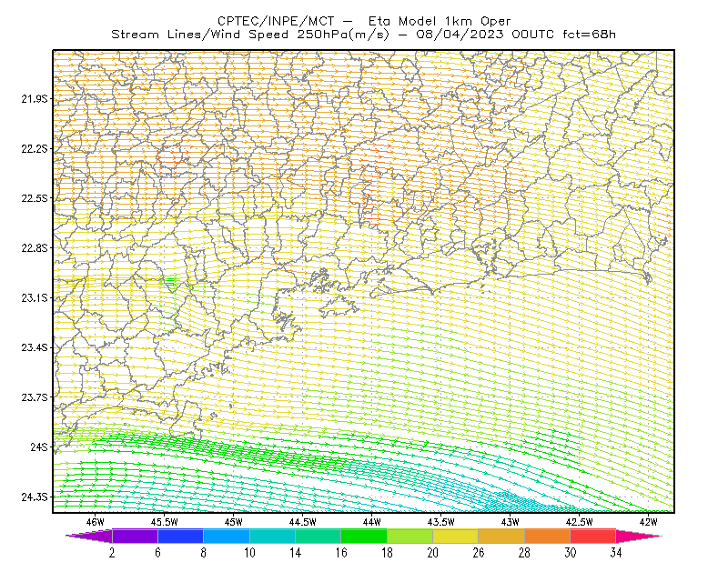This screenshot has width=728, height=562.
Task: Click the latitude label '22.2S'
Action: pyautogui.click(x=35, y=148)
